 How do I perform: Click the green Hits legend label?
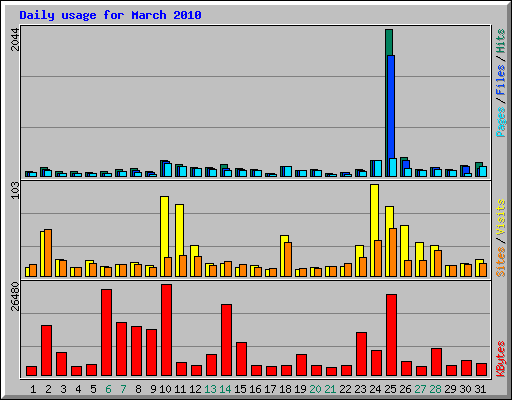click(x=501, y=41)
